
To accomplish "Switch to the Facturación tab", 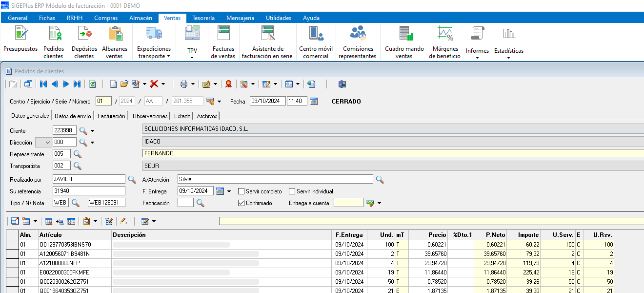I will tap(111, 116).
